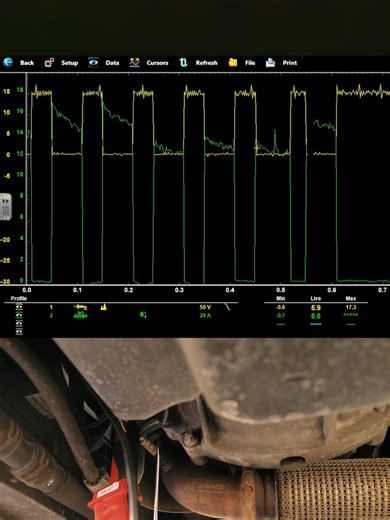
Task: Click the Refresh arrows icon
Action: coord(183,62)
